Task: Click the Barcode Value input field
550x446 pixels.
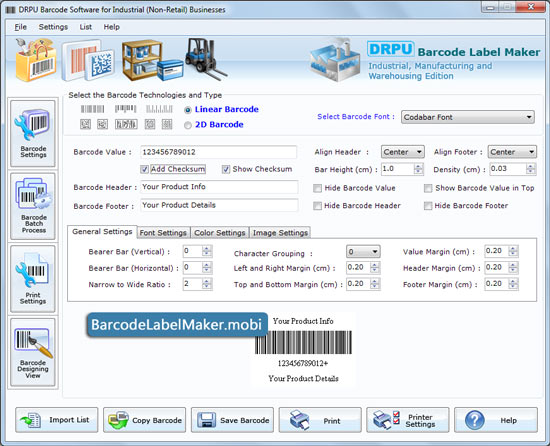Action: tap(219, 152)
